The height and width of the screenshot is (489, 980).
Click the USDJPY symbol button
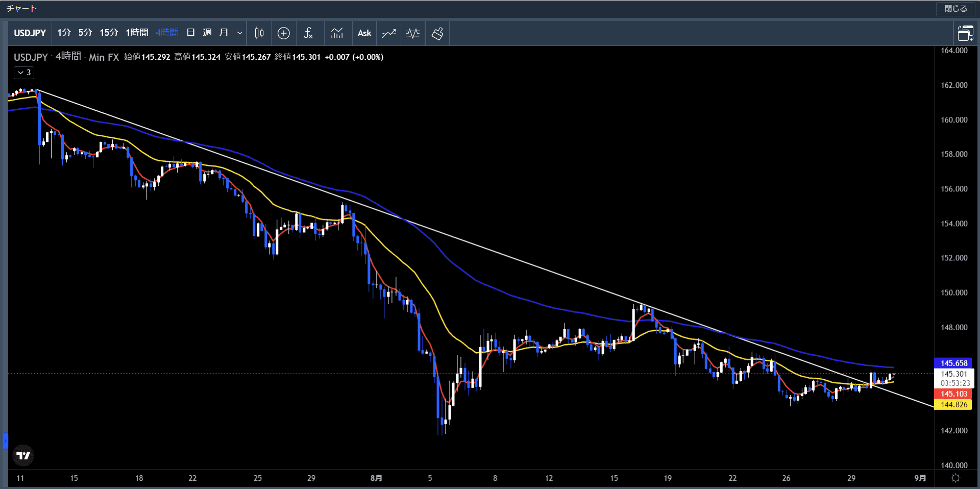pos(30,33)
